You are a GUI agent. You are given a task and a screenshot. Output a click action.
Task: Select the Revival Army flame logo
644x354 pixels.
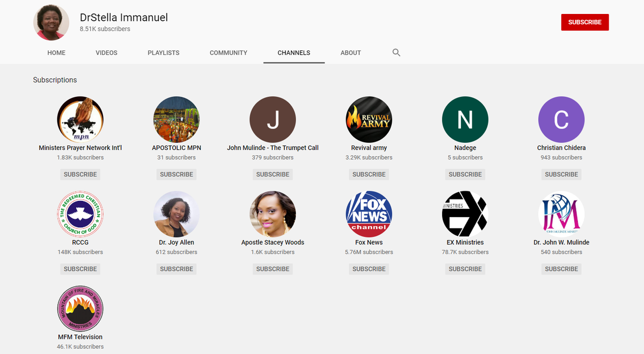click(369, 119)
